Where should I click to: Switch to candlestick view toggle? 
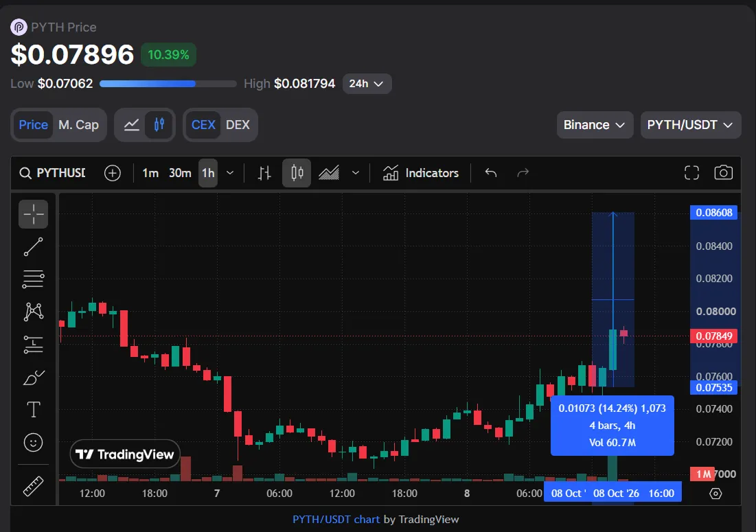tap(159, 125)
